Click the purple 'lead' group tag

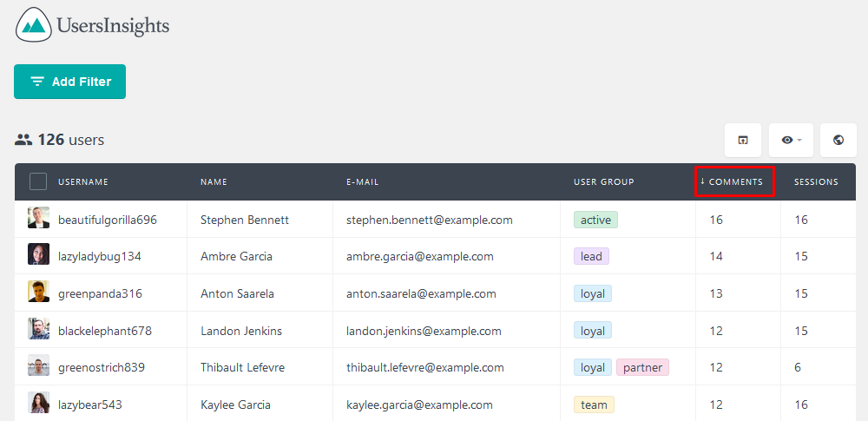pos(592,256)
